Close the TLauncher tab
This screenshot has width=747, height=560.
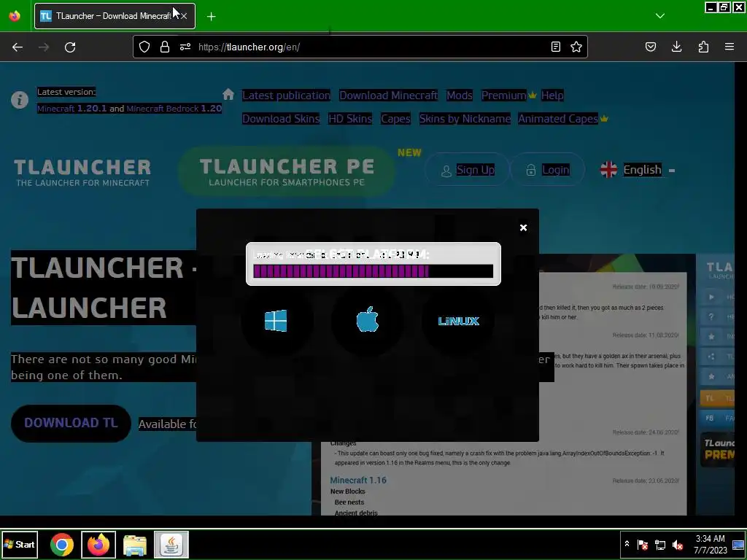point(184,16)
